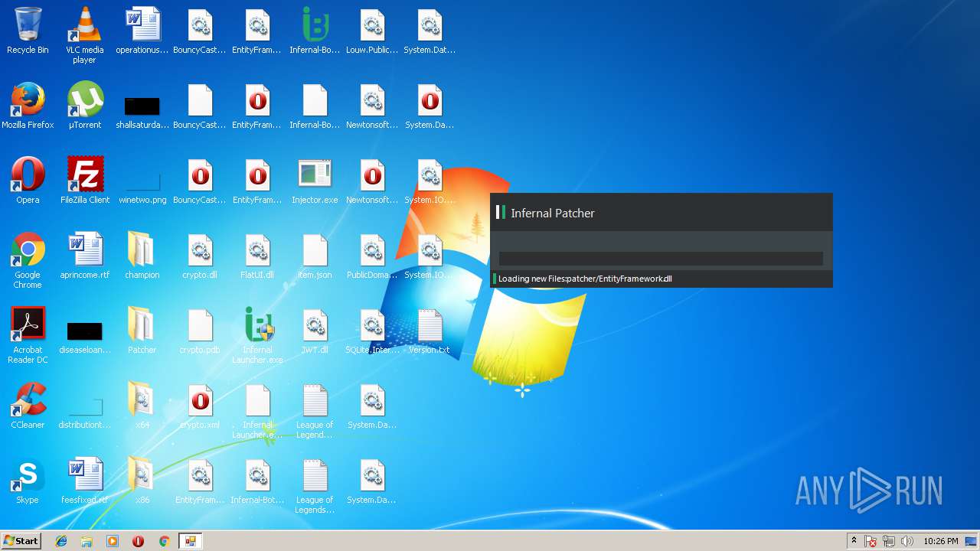Screen dimensions: 980x551
Task: Open the 10:26 PM clock
Action: (x=940, y=541)
